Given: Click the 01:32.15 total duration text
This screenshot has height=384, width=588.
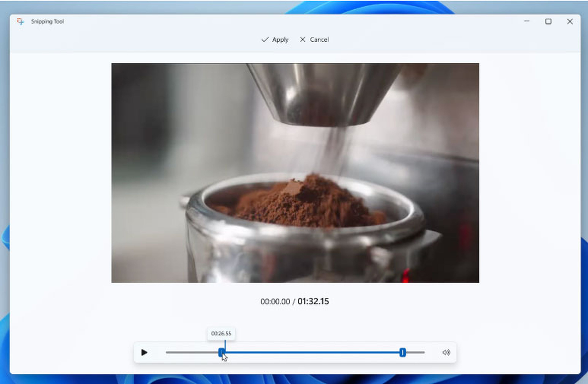Looking at the screenshot, I should (313, 301).
